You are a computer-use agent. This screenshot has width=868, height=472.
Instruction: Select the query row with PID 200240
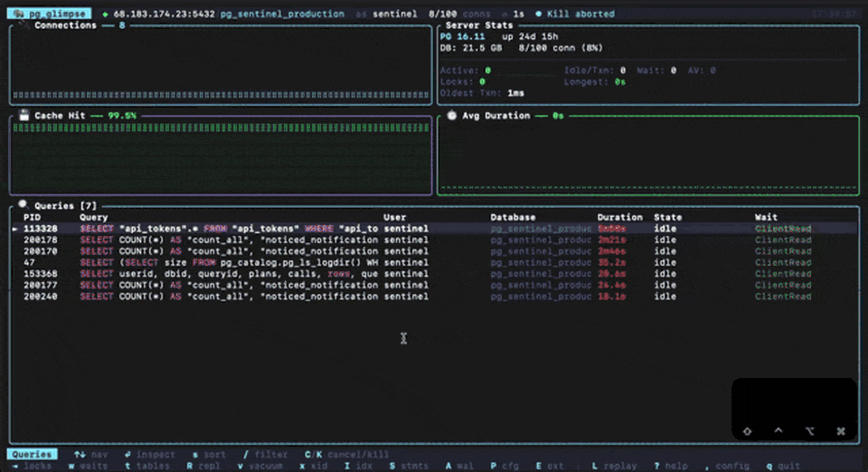[x=434, y=297]
